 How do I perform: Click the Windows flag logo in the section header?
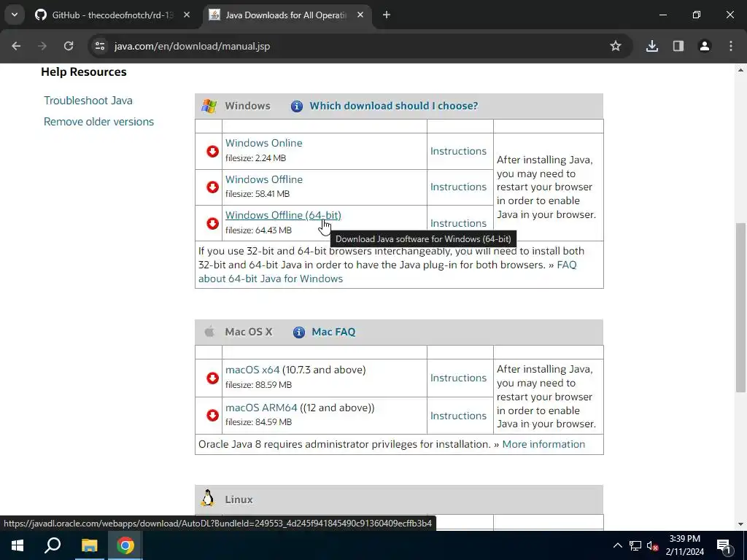point(209,106)
